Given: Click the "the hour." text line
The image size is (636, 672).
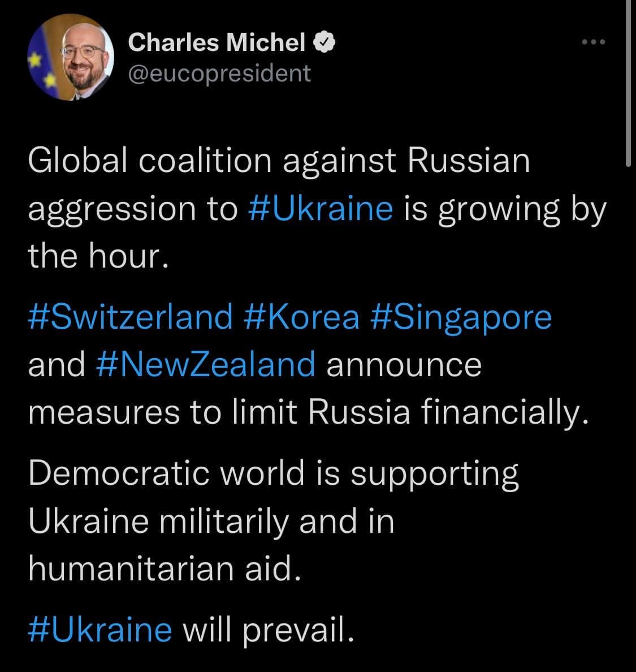Looking at the screenshot, I should pos(98,256).
